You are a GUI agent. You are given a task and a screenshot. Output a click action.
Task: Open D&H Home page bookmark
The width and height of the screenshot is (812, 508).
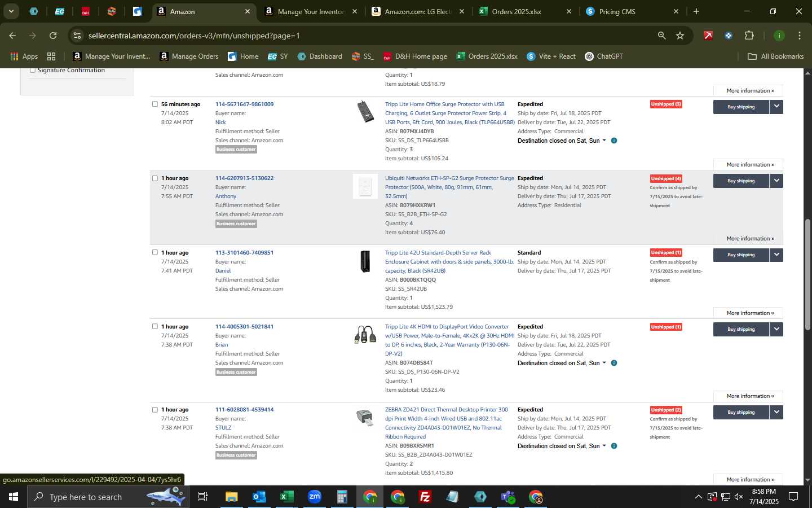coord(415,56)
